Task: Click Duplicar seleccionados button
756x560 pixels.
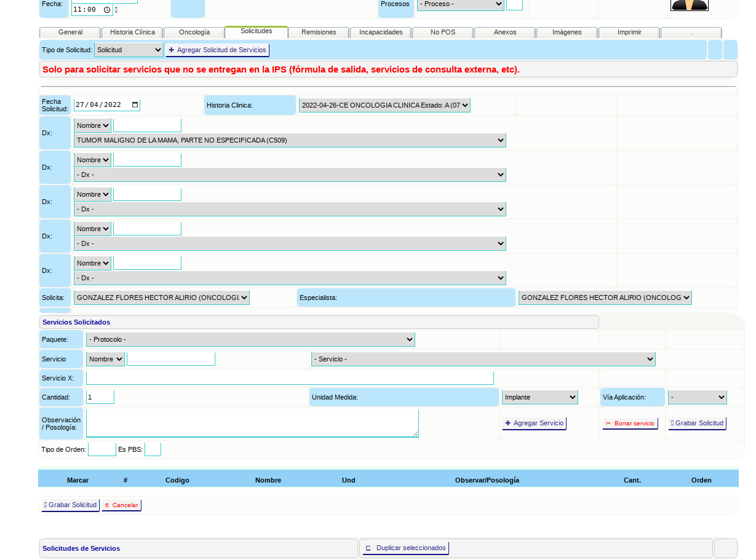Action: [405, 548]
